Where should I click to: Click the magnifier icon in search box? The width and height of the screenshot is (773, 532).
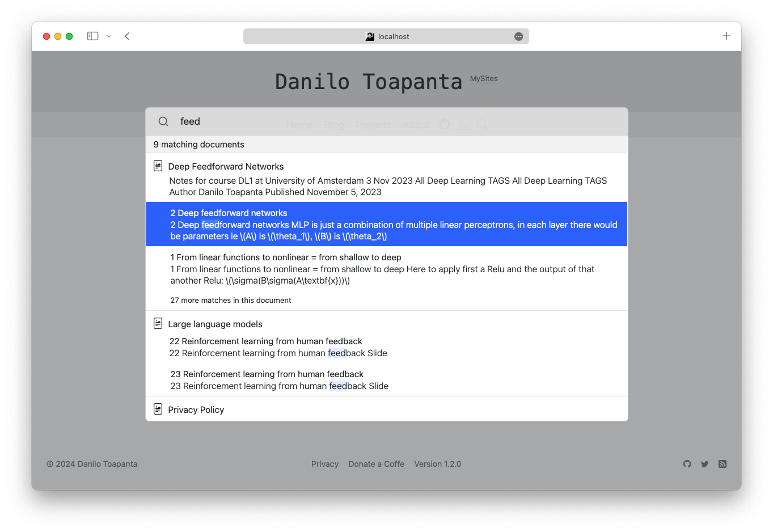click(163, 121)
